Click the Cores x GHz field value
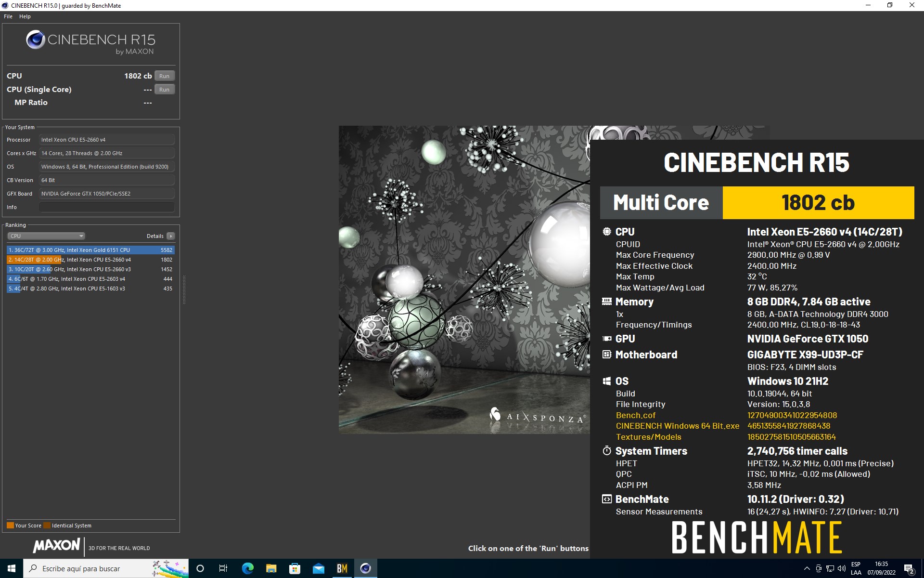Screen dimensions: 924x578 107,153
